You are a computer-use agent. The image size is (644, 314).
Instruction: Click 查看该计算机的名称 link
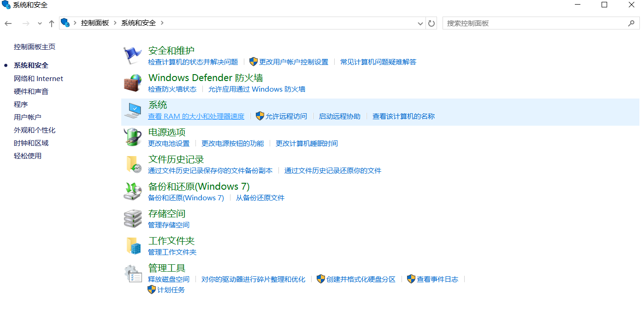click(x=403, y=116)
